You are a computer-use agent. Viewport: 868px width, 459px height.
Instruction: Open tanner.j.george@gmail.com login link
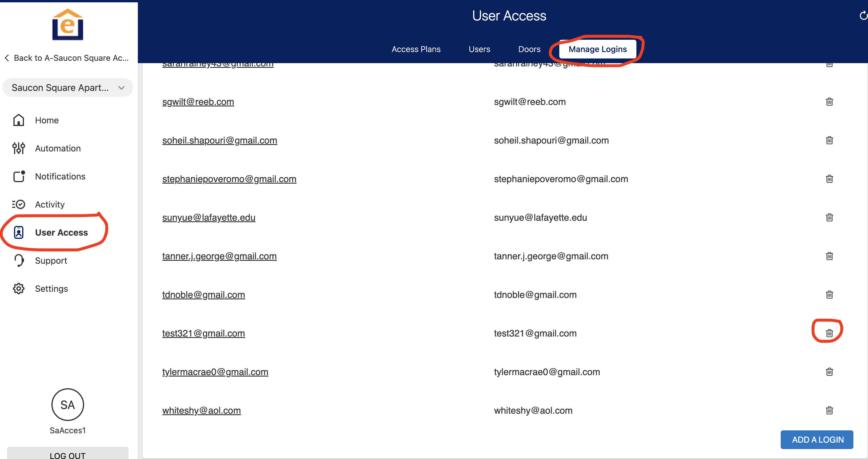click(x=219, y=256)
